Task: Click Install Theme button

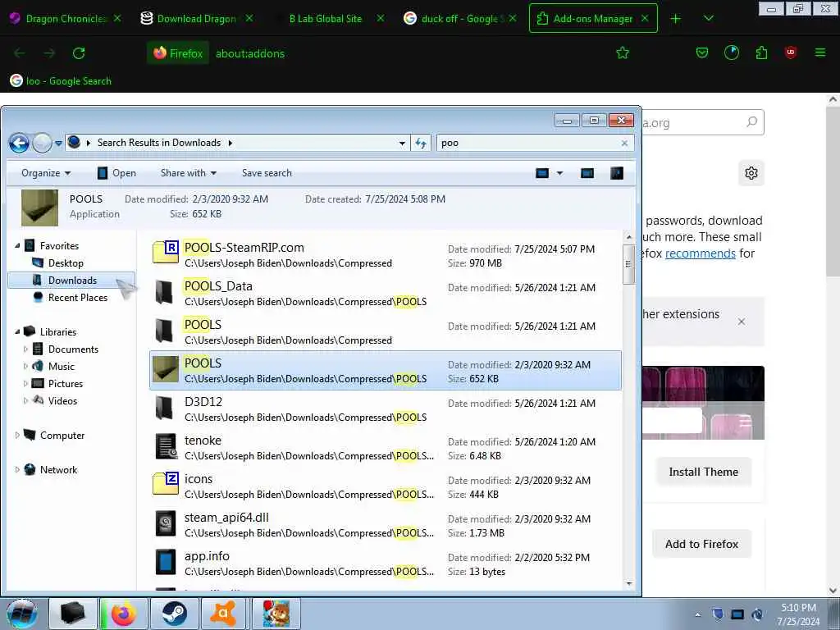Action: 703,472
